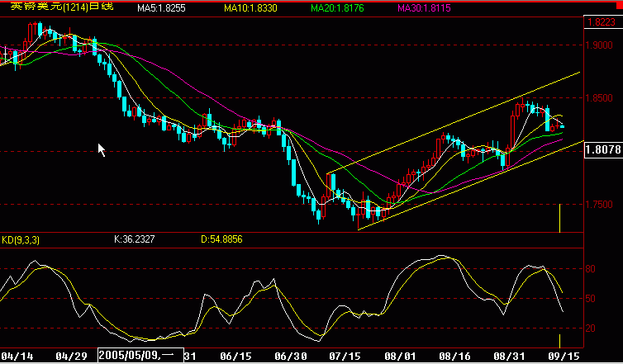Click the 1.8500 price axis label
The width and height of the screenshot is (623, 364).
(x=599, y=98)
